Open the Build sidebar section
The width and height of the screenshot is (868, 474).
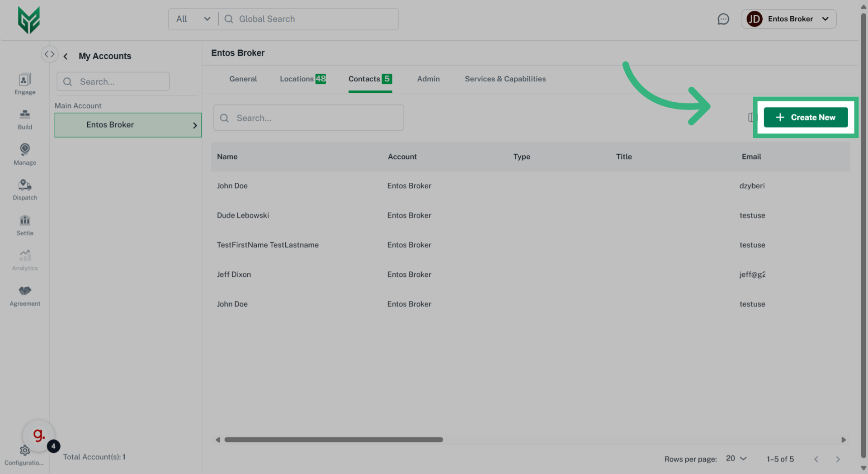point(25,119)
